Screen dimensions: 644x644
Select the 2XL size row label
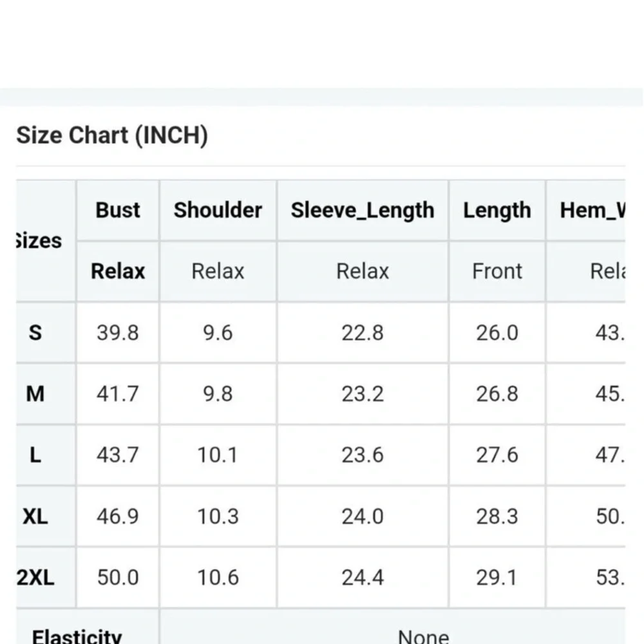(35, 578)
